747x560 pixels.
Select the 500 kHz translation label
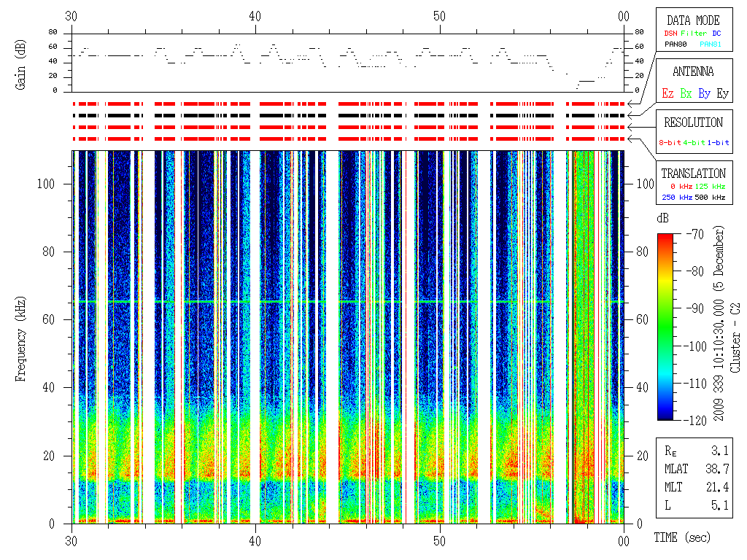point(709,198)
